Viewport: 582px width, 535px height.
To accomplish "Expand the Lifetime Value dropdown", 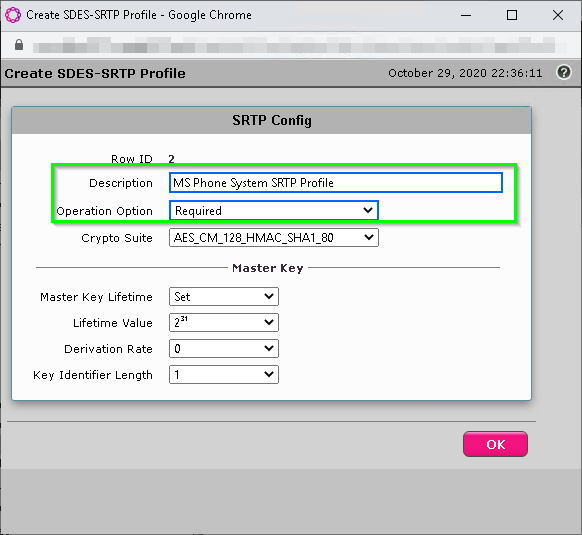I will tap(224, 322).
